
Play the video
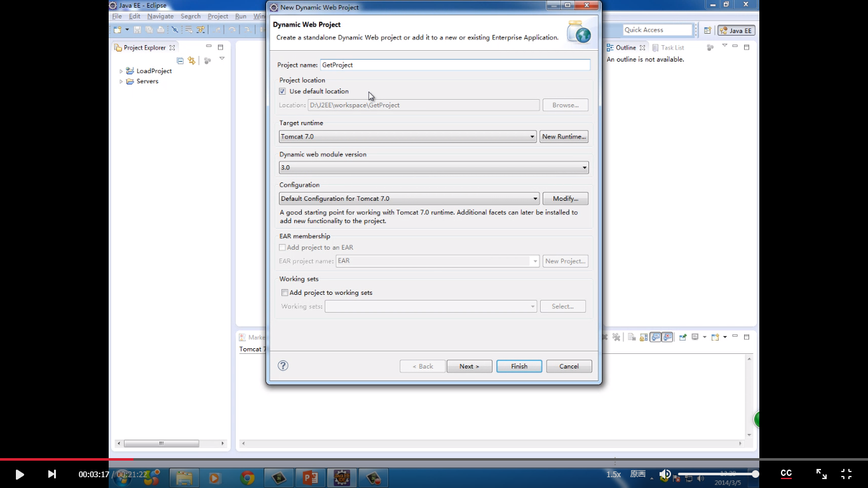click(x=20, y=474)
